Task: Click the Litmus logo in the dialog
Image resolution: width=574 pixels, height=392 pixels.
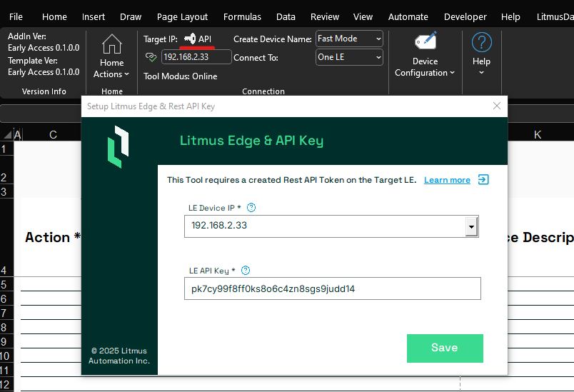Action: pos(119,147)
